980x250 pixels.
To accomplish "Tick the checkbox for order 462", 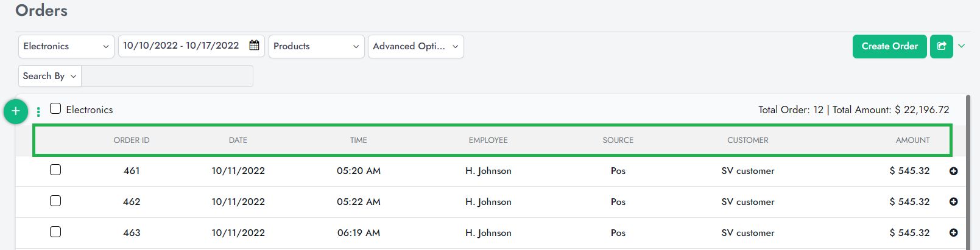I will pos(55,201).
